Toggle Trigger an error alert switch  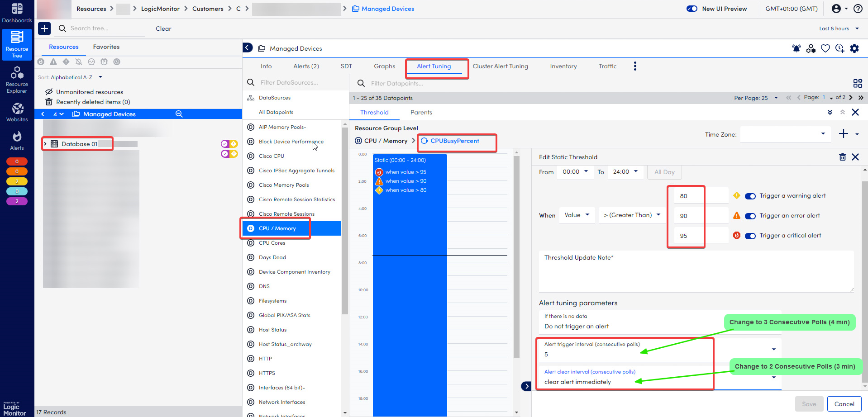pyautogui.click(x=750, y=216)
